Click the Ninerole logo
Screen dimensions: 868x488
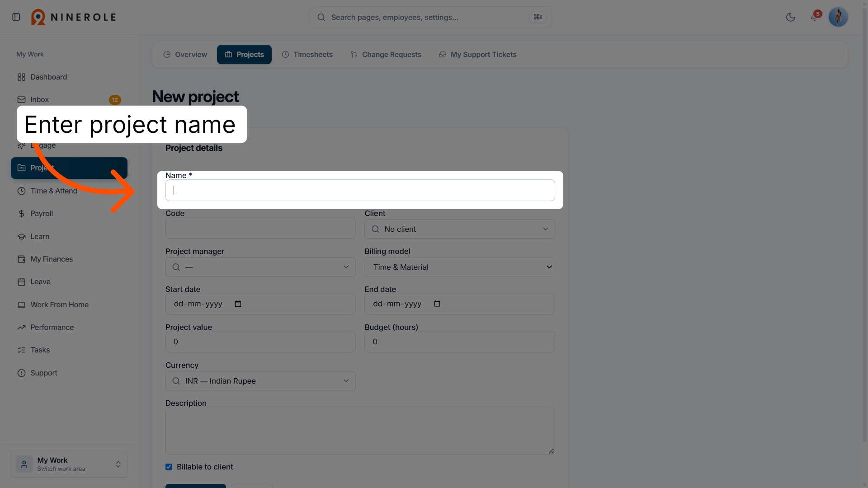[x=73, y=17]
